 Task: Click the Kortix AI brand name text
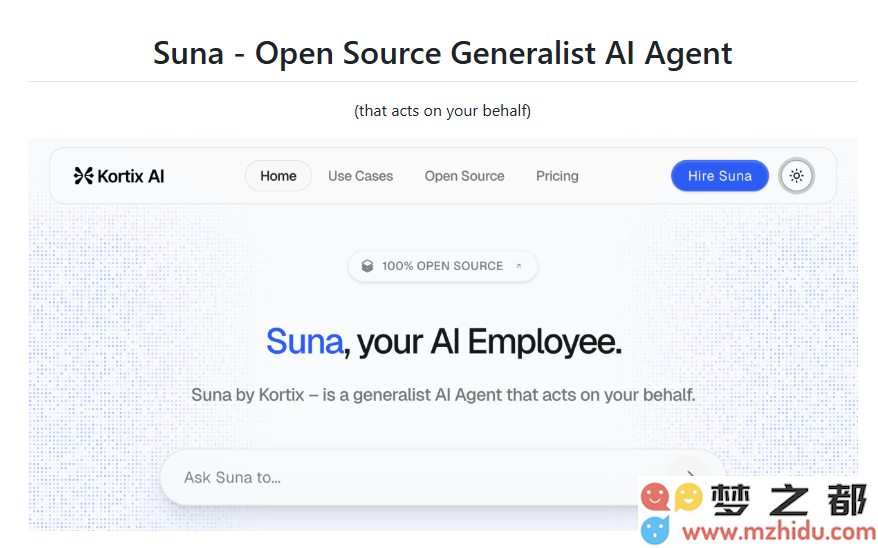tap(131, 176)
